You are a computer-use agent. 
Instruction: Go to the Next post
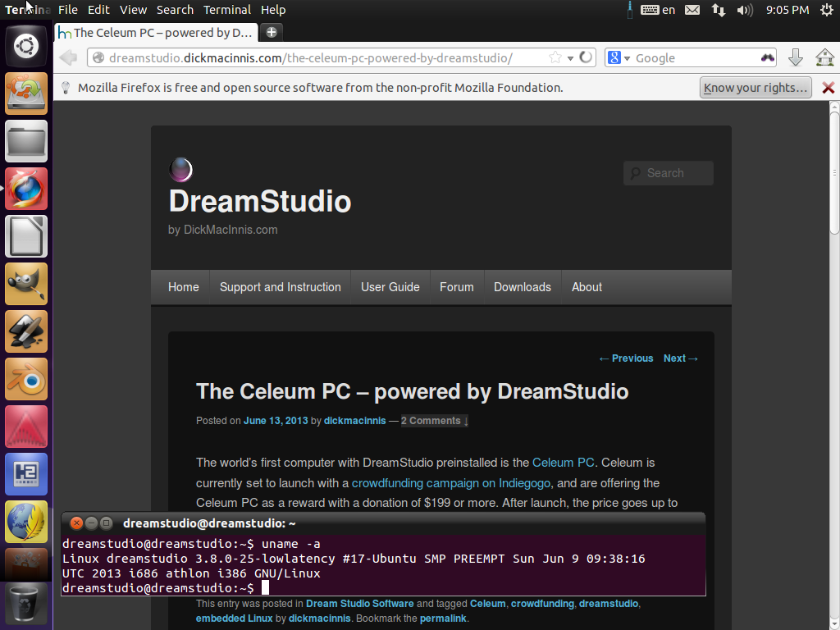pos(681,358)
